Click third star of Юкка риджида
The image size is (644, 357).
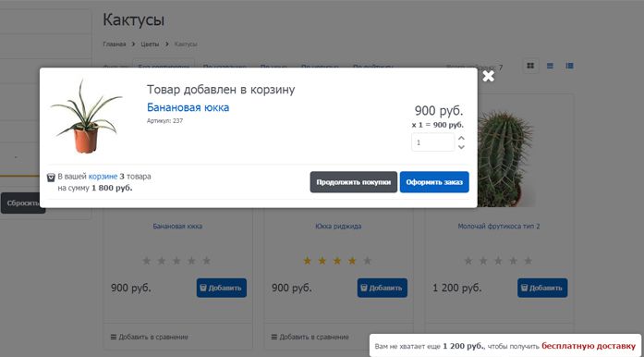point(337,260)
